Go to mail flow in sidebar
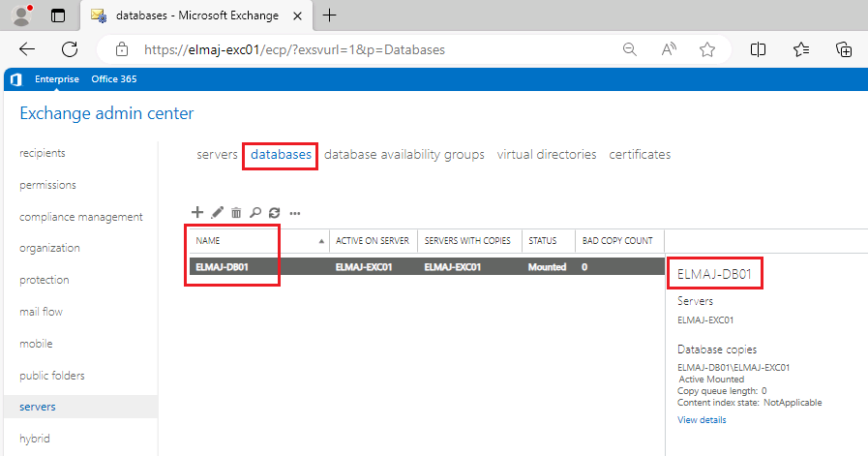Screen dimensions: 868x456 click(x=41, y=312)
